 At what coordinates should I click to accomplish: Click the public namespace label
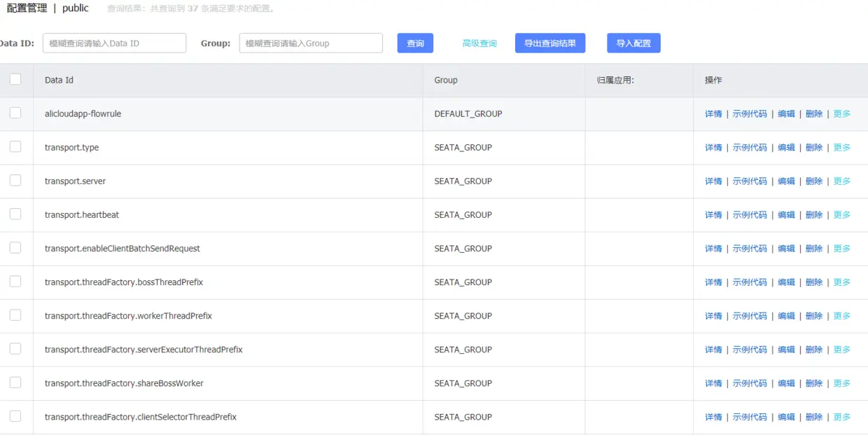coord(76,8)
